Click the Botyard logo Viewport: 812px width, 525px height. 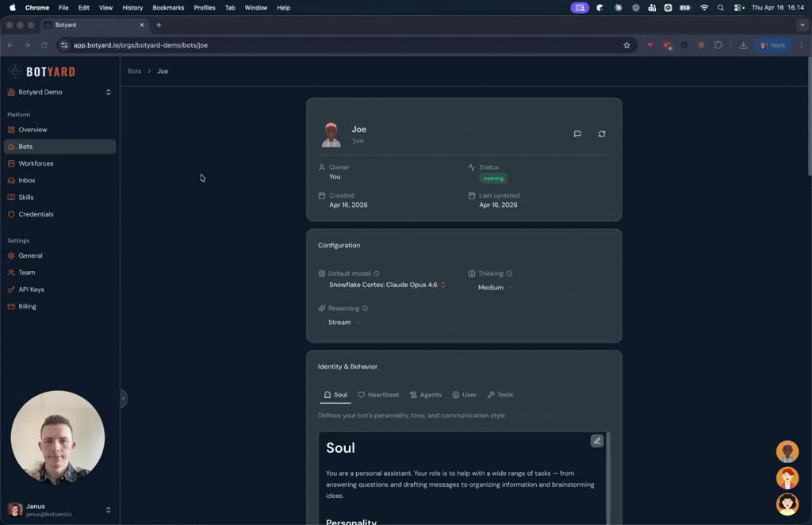(x=42, y=71)
